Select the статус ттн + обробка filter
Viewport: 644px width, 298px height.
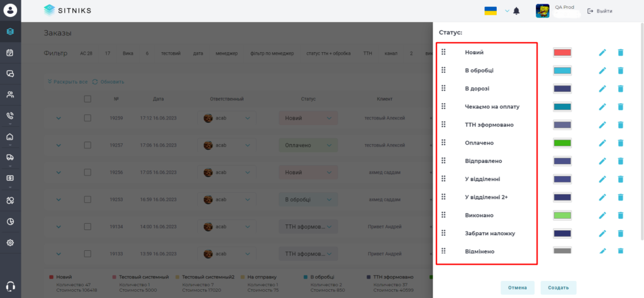click(328, 53)
